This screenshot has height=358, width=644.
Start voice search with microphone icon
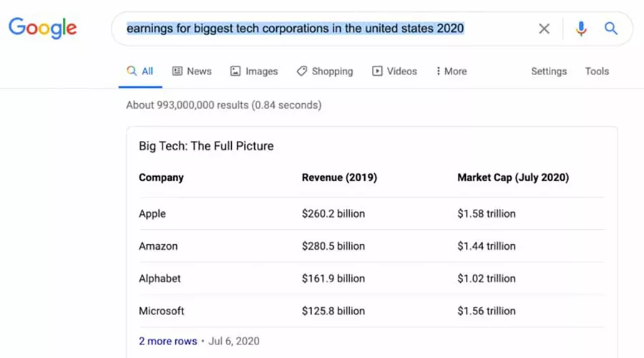pos(581,29)
